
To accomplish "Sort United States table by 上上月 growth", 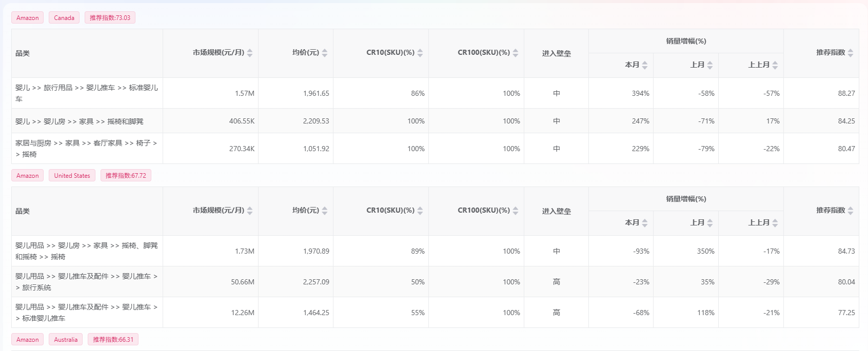I will (775, 223).
